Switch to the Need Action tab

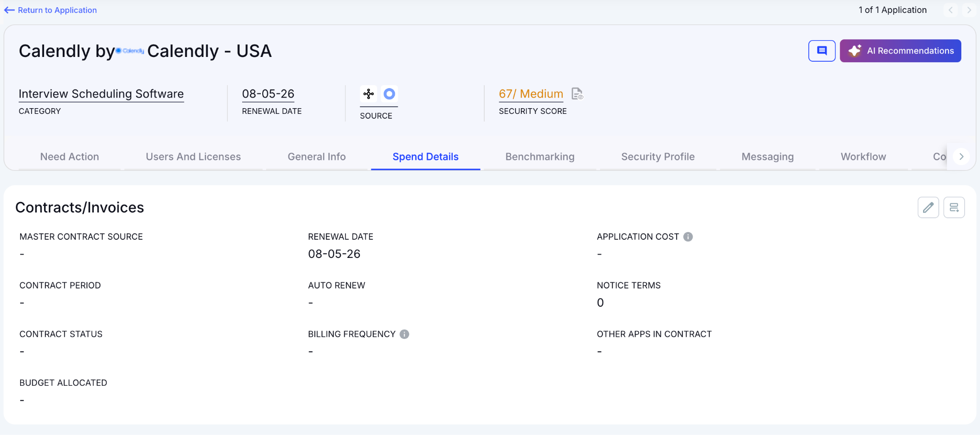click(69, 156)
